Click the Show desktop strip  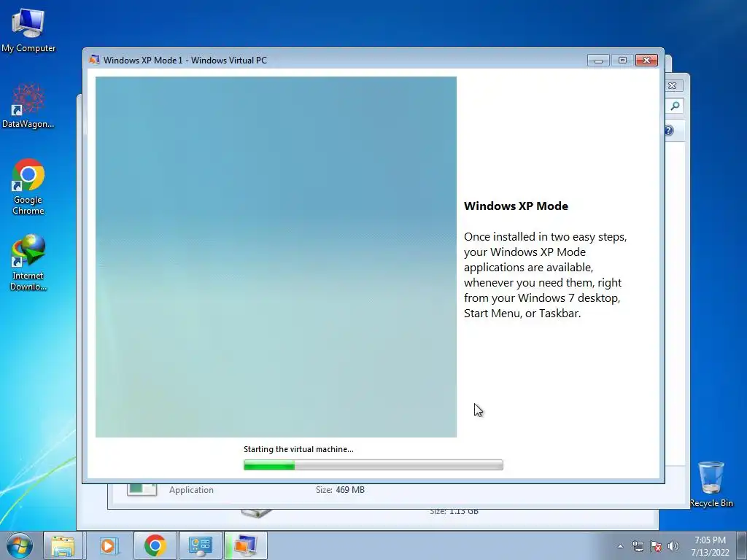point(743,545)
